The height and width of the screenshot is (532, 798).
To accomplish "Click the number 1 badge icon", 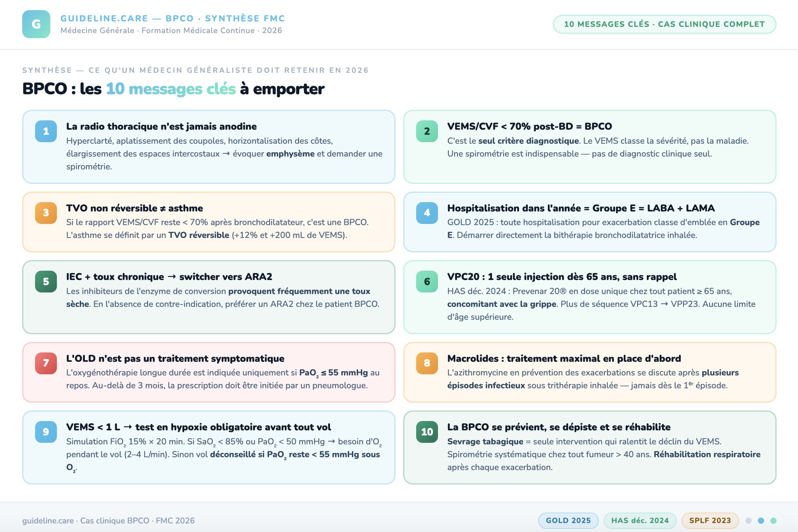I will tap(46, 131).
